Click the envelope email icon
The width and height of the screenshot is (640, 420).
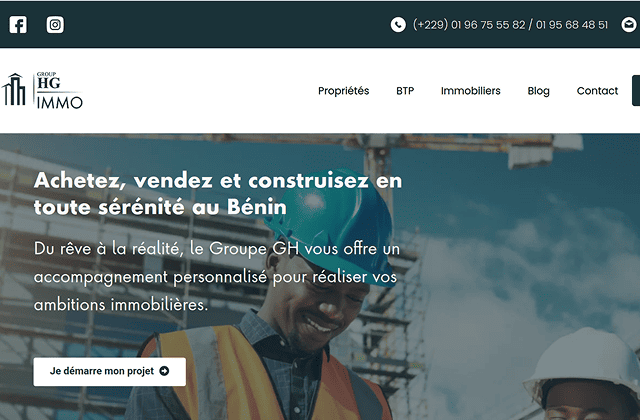[x=629, y=24]
